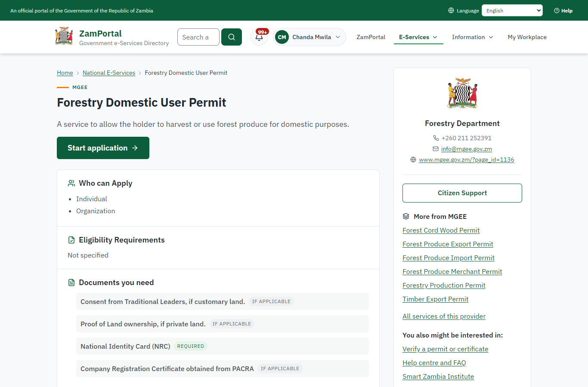Click the layers icon beside More from MGEE
This screenshot has width=588, height=387.
click(x=406, y=216)
